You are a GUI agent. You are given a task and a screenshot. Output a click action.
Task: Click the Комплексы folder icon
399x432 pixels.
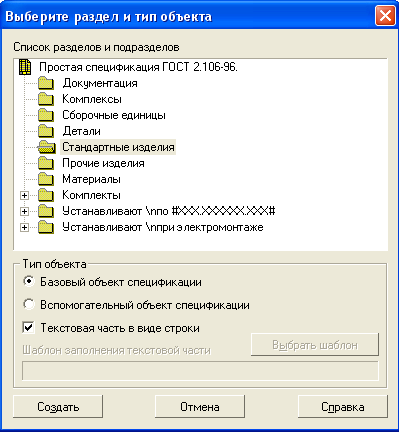46,99
